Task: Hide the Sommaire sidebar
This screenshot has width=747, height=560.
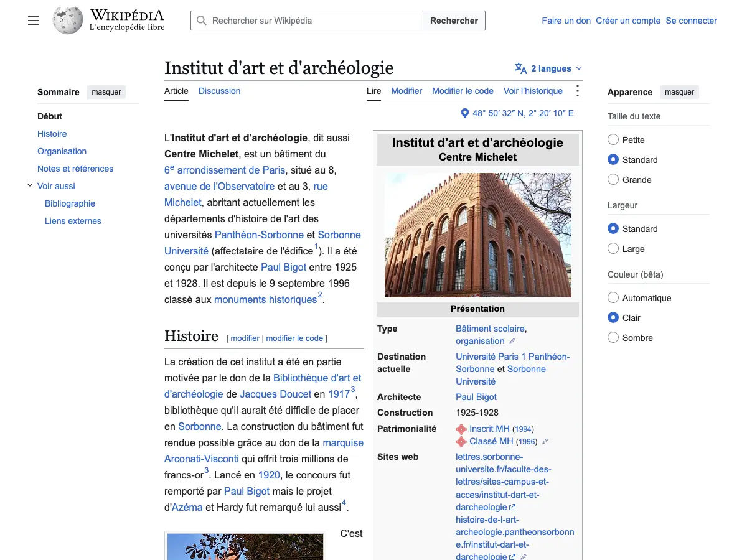Action: [106, 92]
